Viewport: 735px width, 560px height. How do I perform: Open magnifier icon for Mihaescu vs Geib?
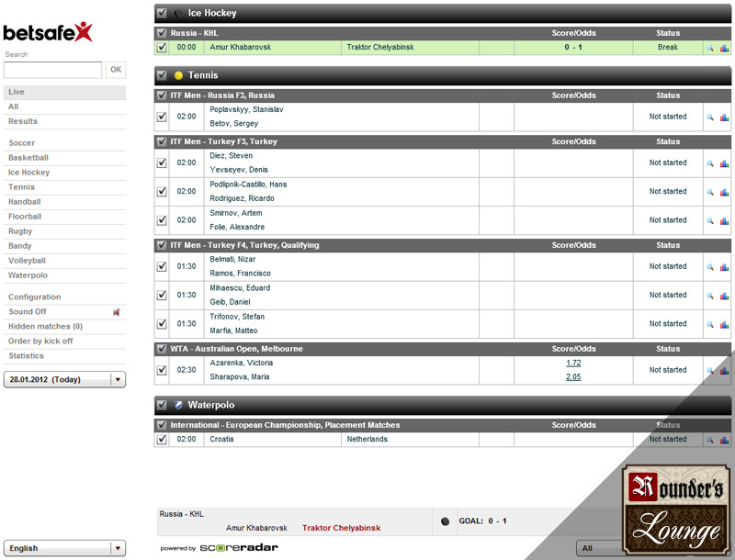click(710, 296)
